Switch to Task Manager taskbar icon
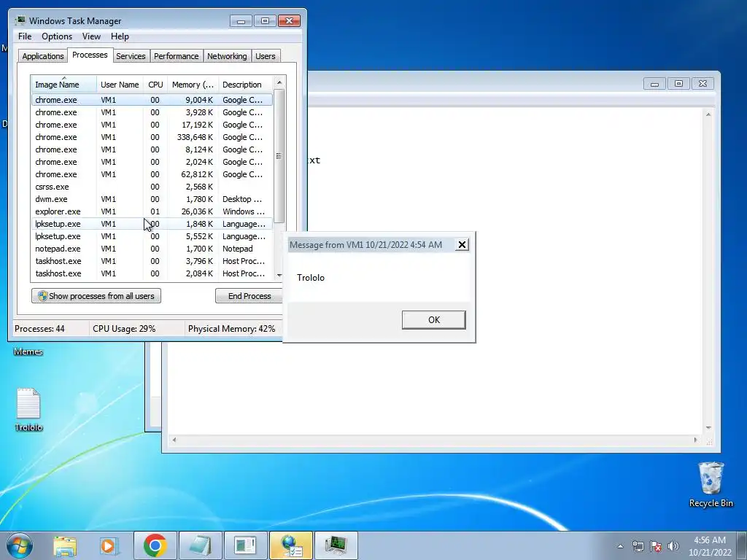747x560 pixels. click(336, 545)
